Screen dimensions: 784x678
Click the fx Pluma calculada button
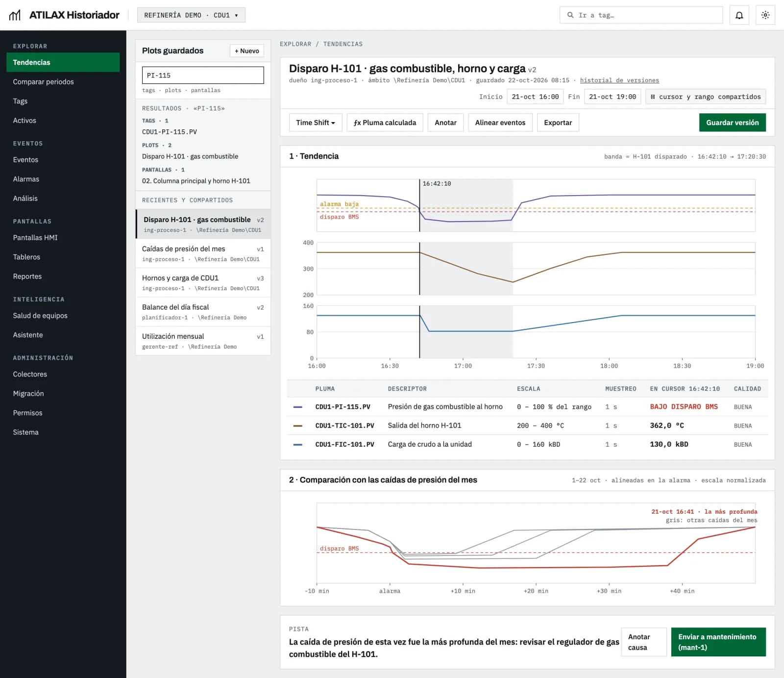click(x=385, y=123)
